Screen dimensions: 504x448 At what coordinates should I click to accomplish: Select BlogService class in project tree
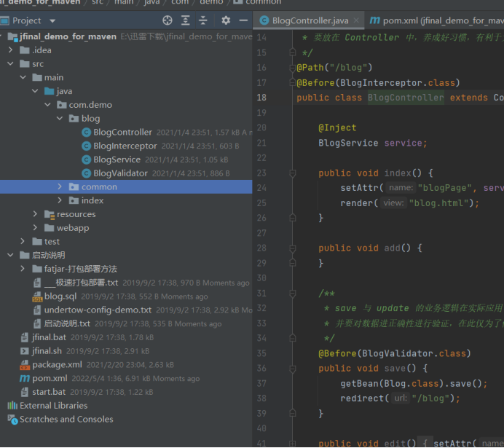point(117,160)
